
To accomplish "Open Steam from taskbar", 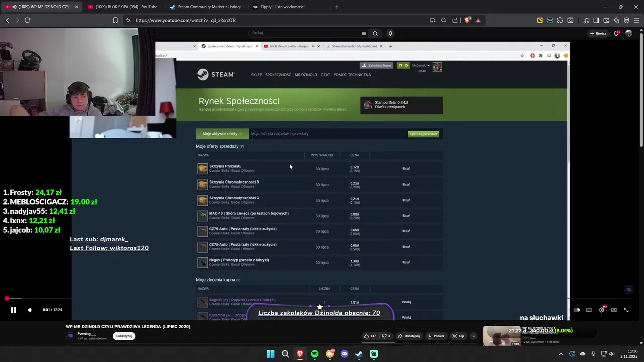I will (359, 354).
